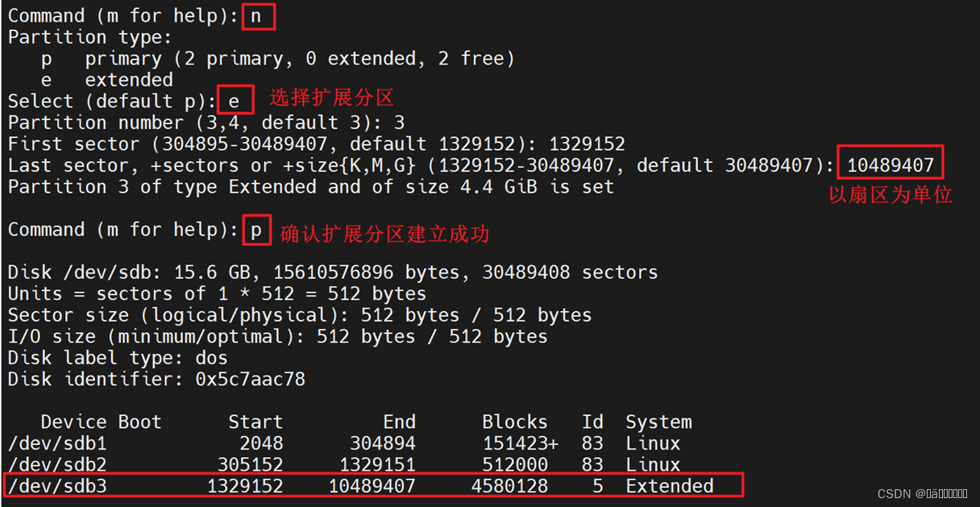Click the 'Device Boot' column header
Screen dimensions: 980x507
101,422
